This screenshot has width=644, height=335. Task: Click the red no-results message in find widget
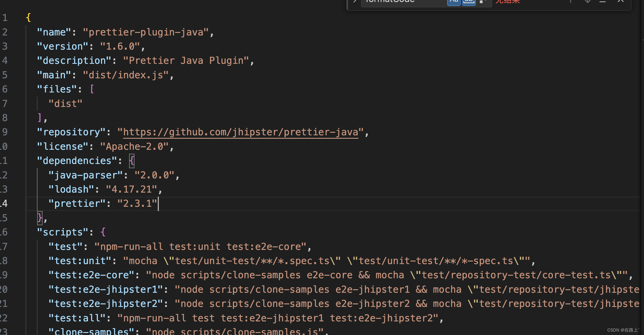tap(508, 1)
